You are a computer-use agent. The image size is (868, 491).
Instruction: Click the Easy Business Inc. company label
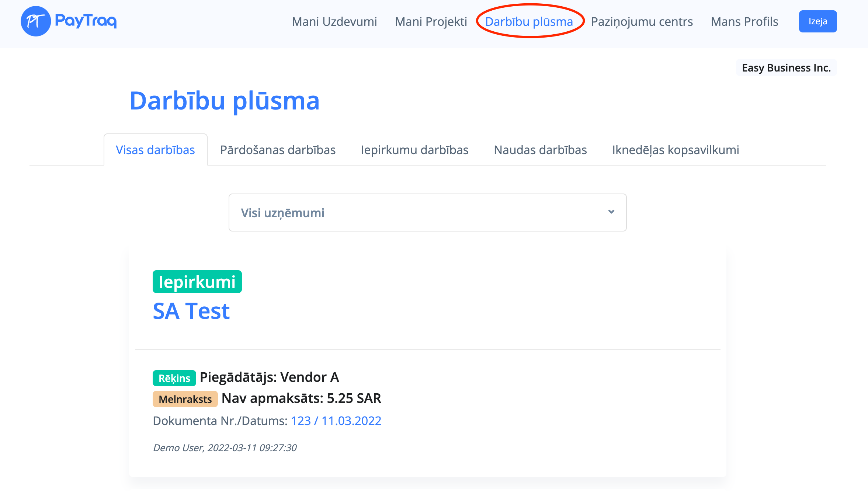pyautogui.click(x=786, y=68)
